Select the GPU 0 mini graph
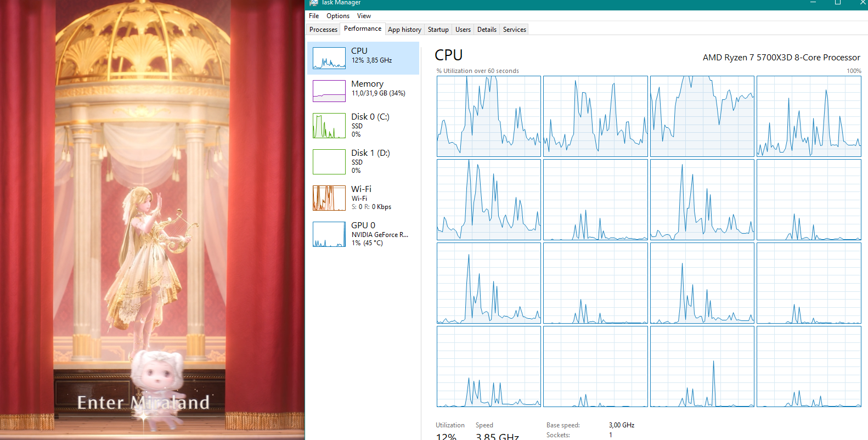This screenshot has height=440, width=868. click(329, 234)
